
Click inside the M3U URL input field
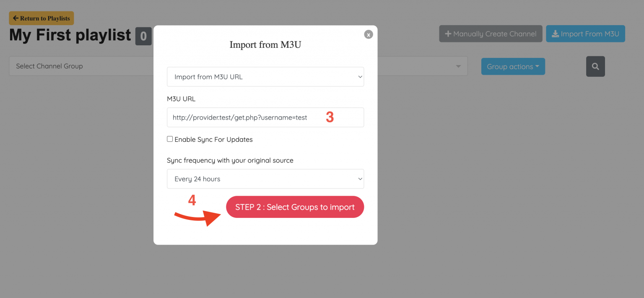coord(252,117)
